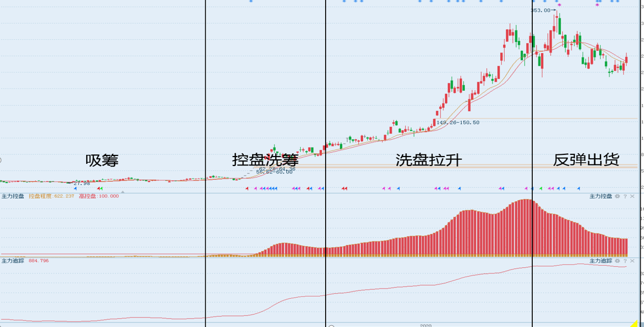Close the 主力控盘 indicator panel
This screenshot has width=644, height=327.
(x=632, y=196)
